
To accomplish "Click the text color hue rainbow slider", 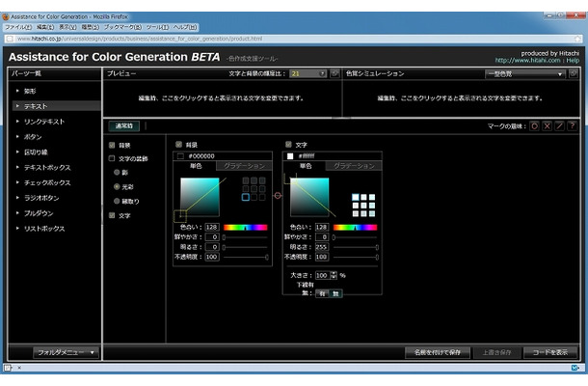I will pyautogui.click(x=355, y=227).
